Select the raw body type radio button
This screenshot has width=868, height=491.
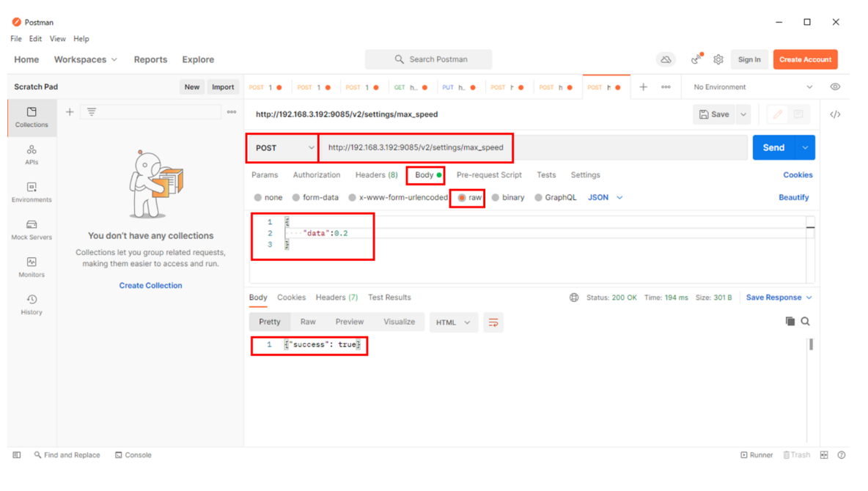(462, 198)
